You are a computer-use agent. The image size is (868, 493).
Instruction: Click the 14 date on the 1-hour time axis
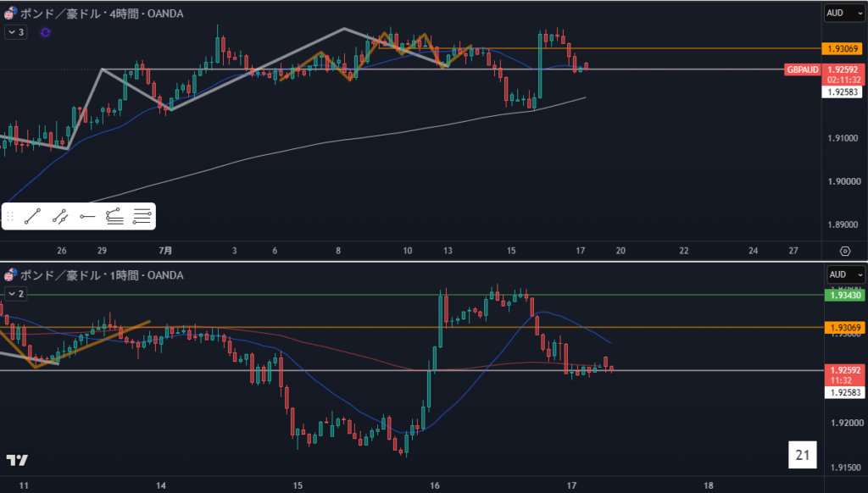click(160, 486)
